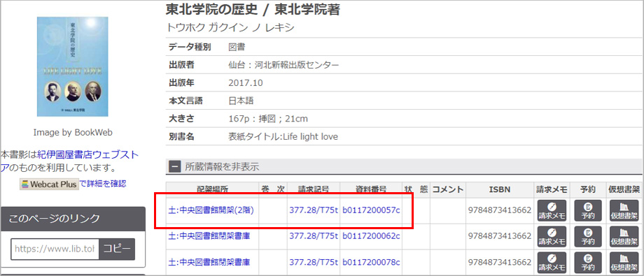Viewport: 644px width, 276px height.
Task: Click the Webcat Plus icon button
Action: click(x=49, y=184)
